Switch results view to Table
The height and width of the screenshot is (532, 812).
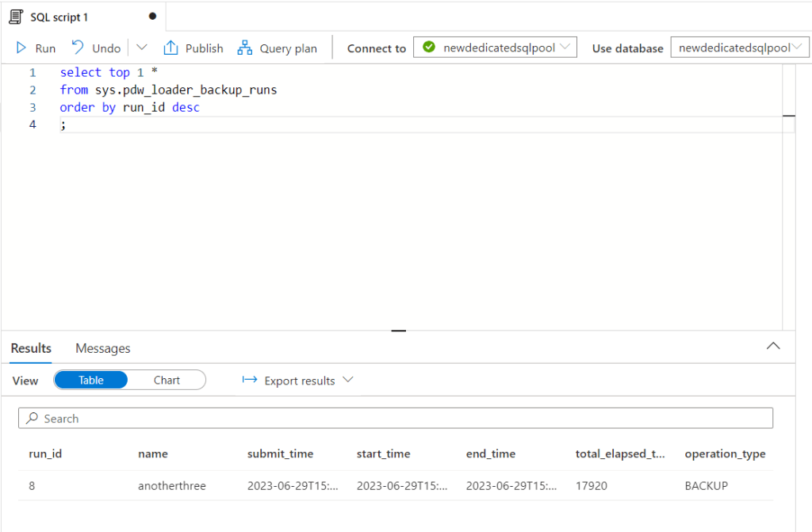point(91,381)
